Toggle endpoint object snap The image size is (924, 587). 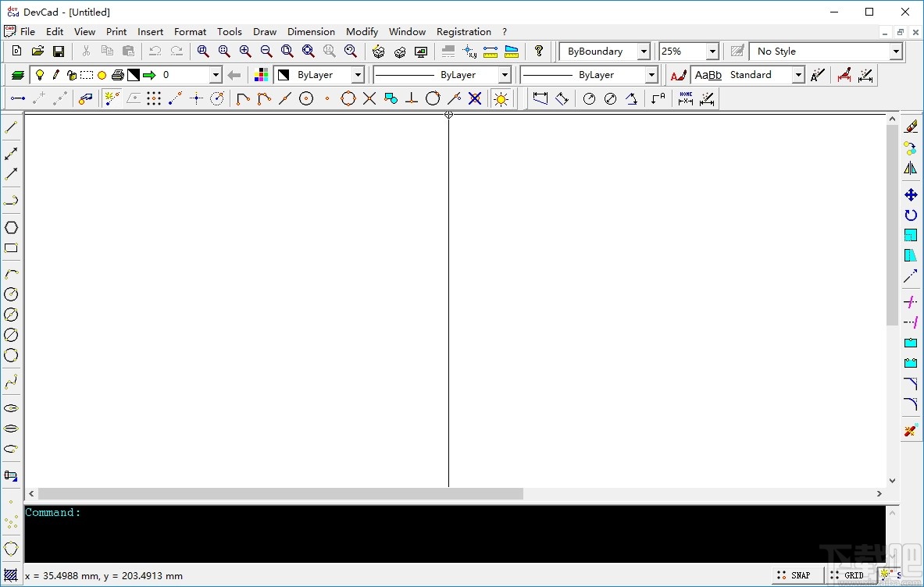(x=243, y=98)
